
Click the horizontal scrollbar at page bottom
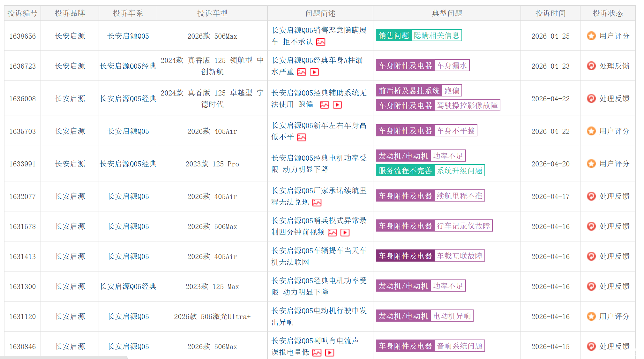pyautogui.click(x=64, y=357)
